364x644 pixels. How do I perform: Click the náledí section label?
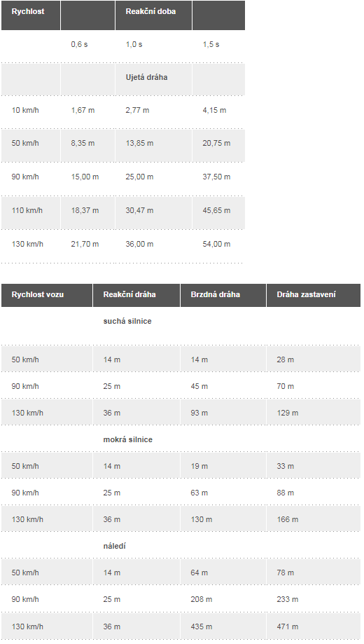point(115,546)
